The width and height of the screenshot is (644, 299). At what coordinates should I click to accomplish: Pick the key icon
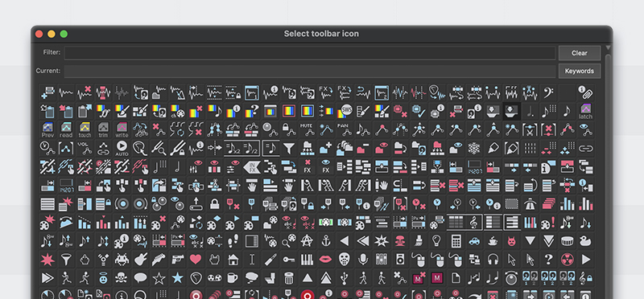coord(289,260)
